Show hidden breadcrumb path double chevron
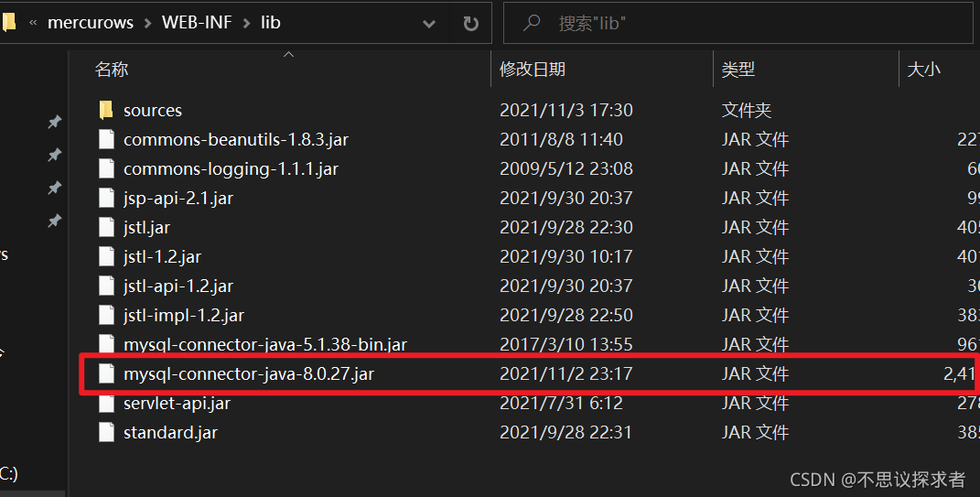Screen dimensions: 980x497 coord(33,23)
